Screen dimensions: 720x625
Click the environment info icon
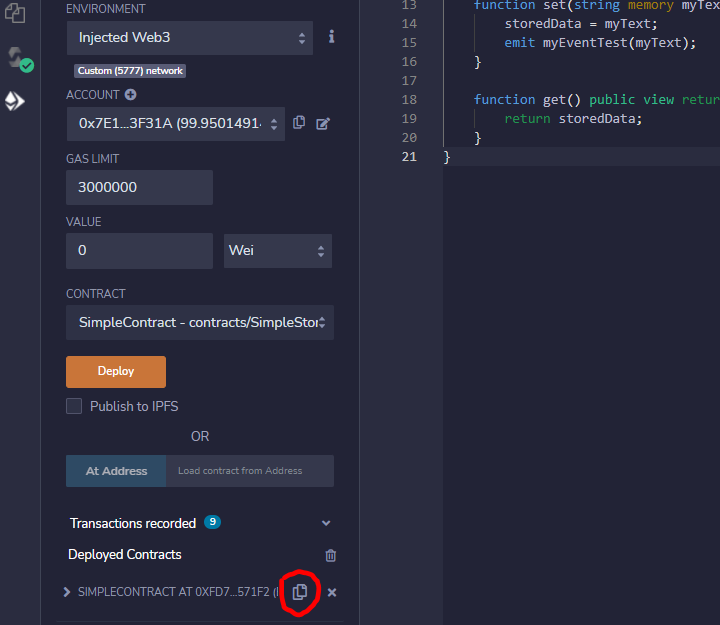[x=331, y=37]
